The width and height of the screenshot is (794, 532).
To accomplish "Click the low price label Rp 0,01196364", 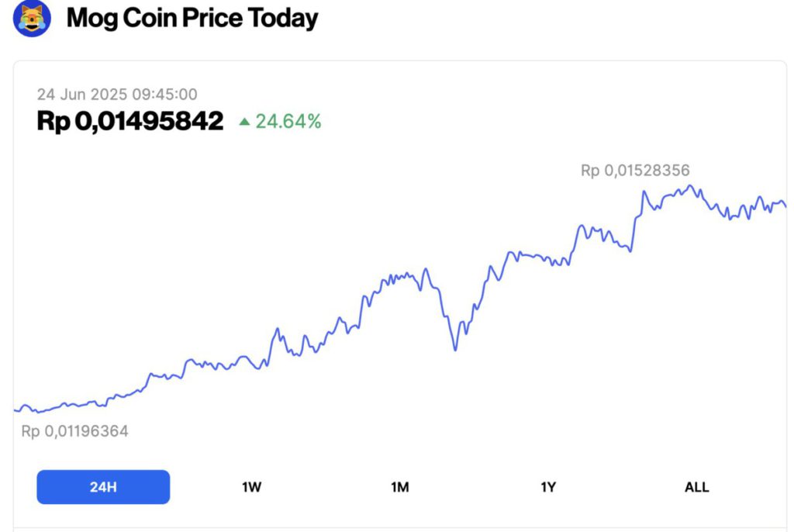I will click(74, 431).
